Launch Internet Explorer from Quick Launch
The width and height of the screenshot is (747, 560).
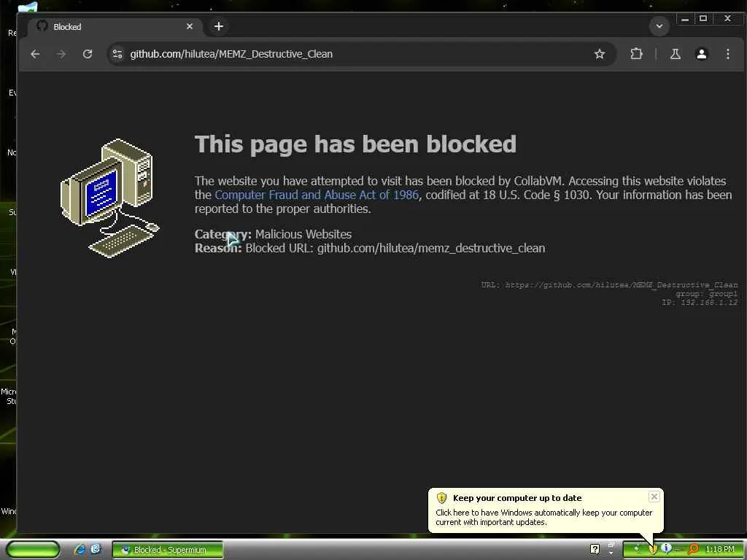click(x=80, y=550)
